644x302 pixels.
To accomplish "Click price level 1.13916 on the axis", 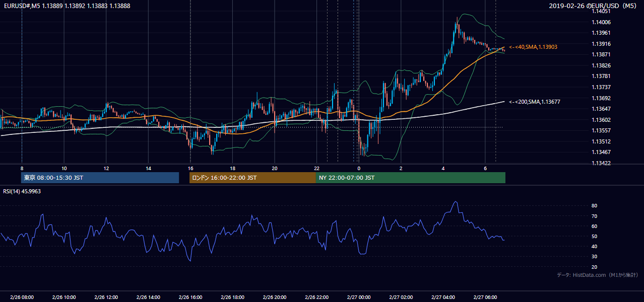I will tap(601, 44).
